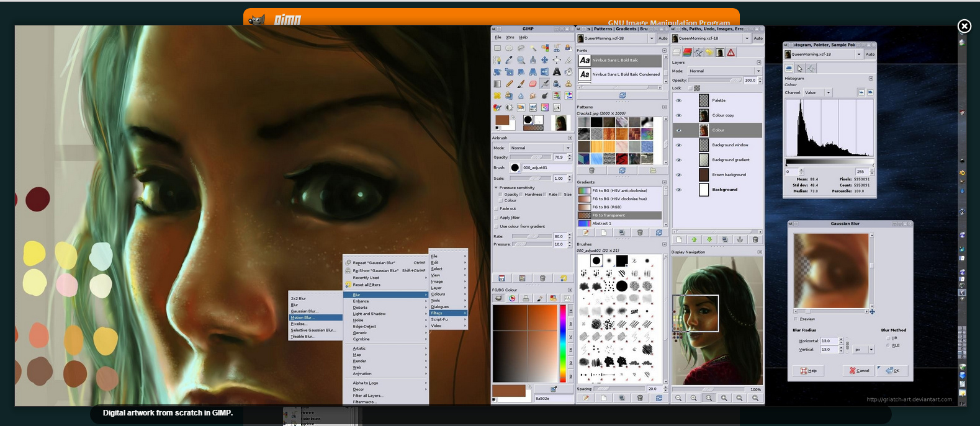Screen dimensions: 980x426
Task: Select the RLE blur method
Action: 888,345
